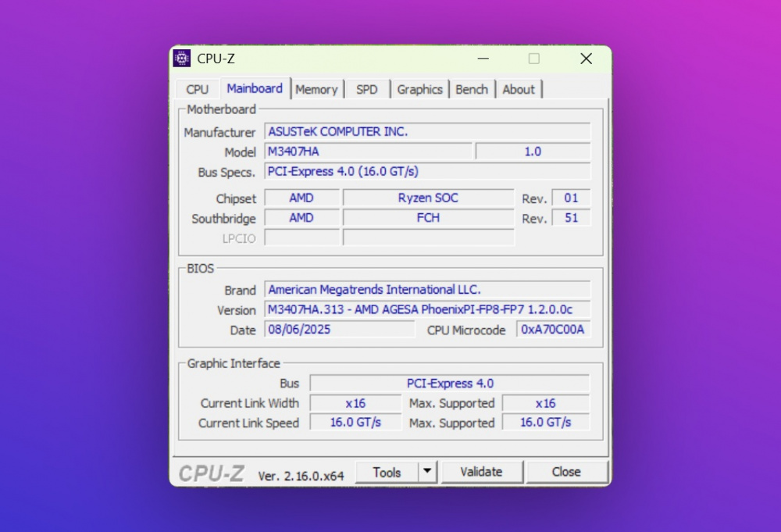Go to the SPD tab
Image resolution: width=781 pixels, height=532 pixels.
point(366,90)
